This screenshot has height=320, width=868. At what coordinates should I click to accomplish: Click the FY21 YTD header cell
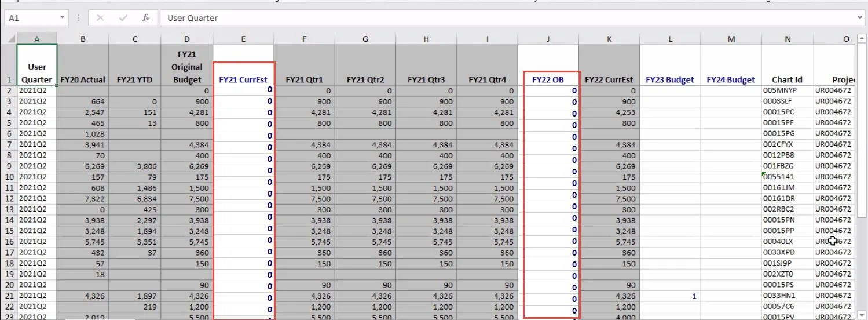[x=135, y=66]
